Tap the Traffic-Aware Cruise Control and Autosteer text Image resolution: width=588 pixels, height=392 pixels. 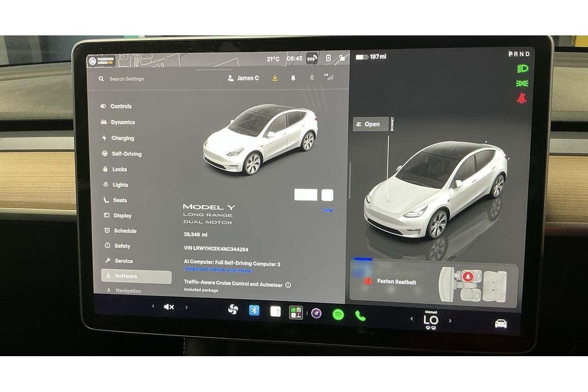(233, 283)
